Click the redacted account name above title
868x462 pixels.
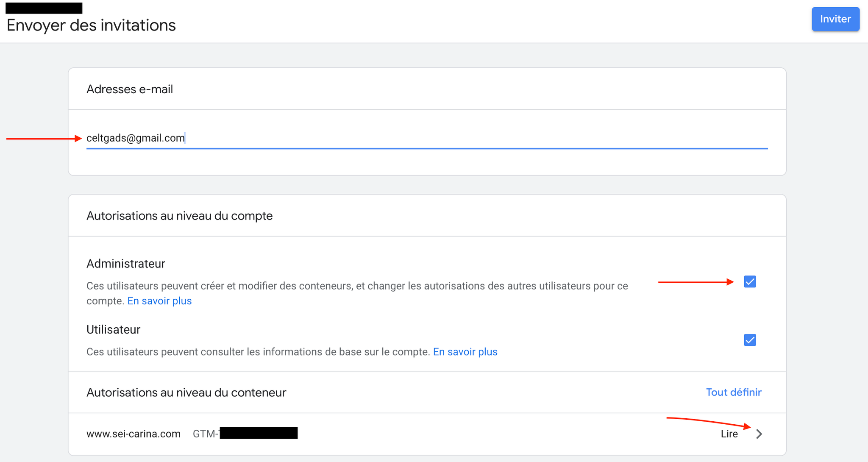pos(44,8)
